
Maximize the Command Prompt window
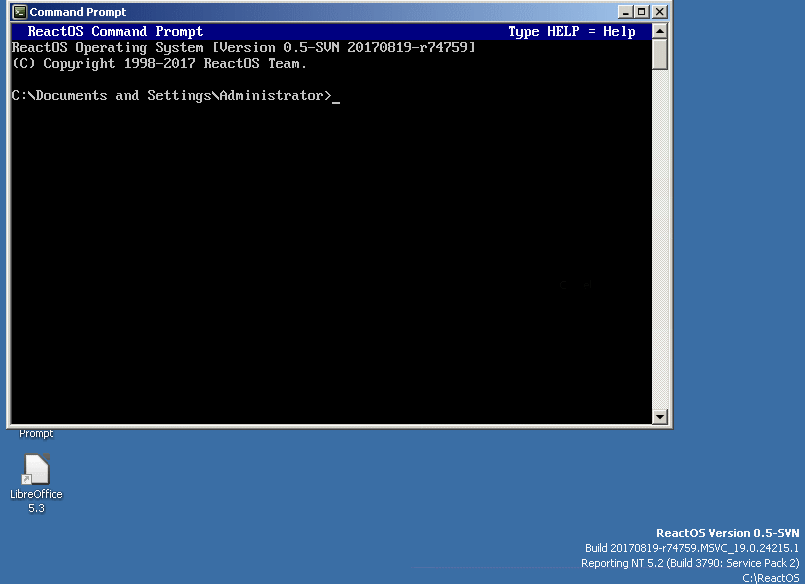coord(642,12)
